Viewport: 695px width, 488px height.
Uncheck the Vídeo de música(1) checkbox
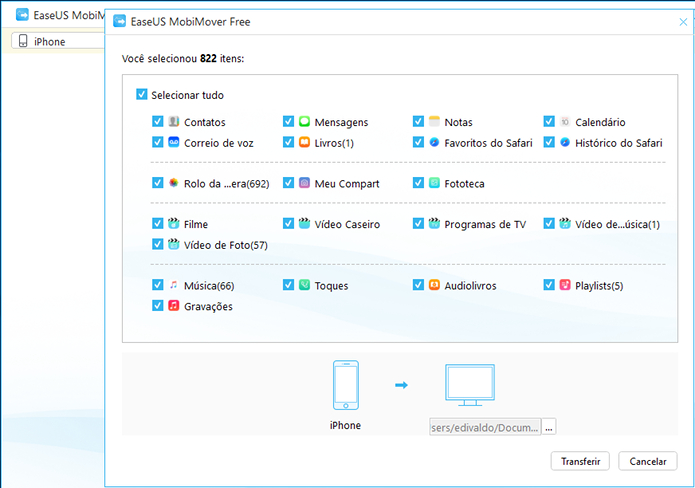click(549, 223)
